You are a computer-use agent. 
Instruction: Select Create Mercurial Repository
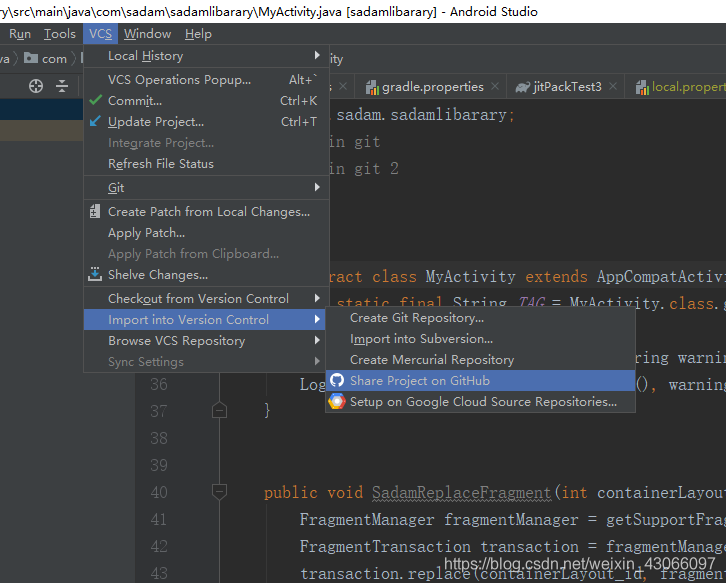pos(480,360)
